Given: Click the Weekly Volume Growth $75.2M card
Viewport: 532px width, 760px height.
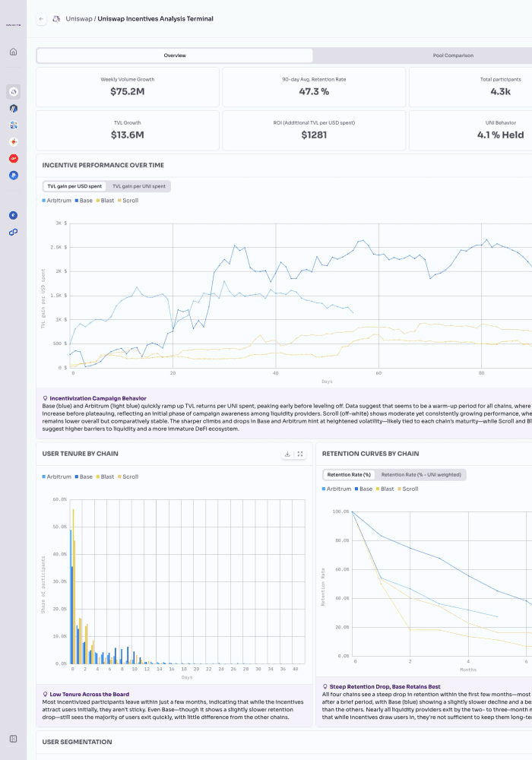Looking at the screenshot, I should click(x=128, y=87).
